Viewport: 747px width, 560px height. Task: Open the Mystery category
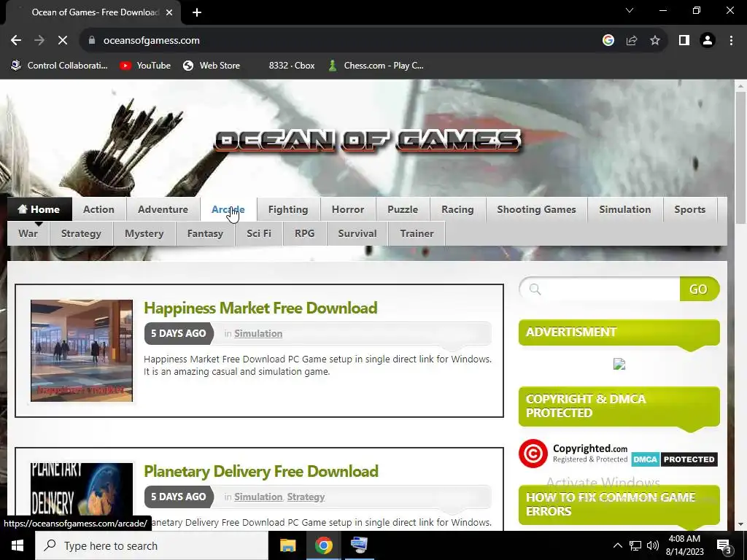[x=144, y=233]
